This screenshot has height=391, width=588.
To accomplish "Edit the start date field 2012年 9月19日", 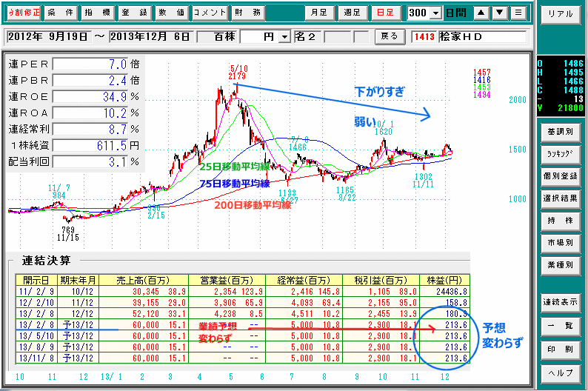I will point(48,37).
